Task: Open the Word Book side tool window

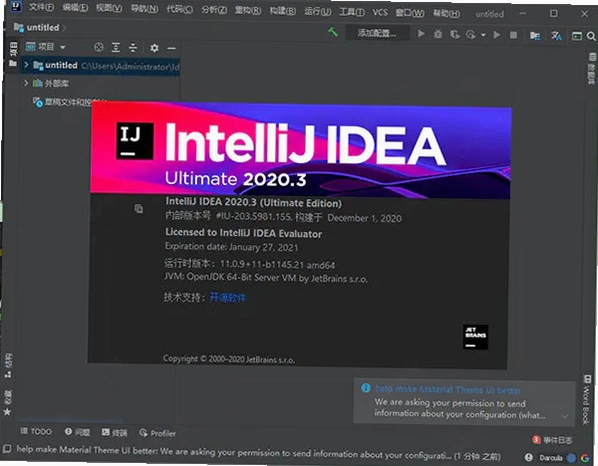Action: 587,400
